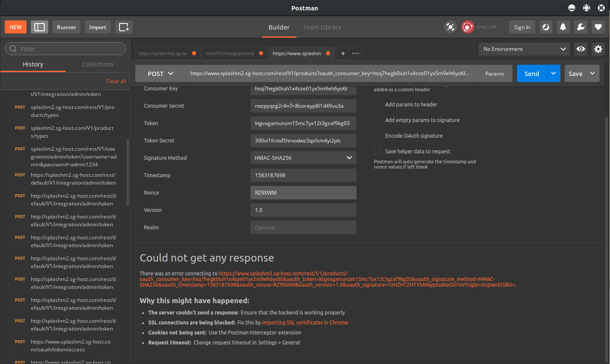Screen dimensions: 610x364
Task: Select the History sidebar tab
Action: pyautogui.click(x=33, y=64)
